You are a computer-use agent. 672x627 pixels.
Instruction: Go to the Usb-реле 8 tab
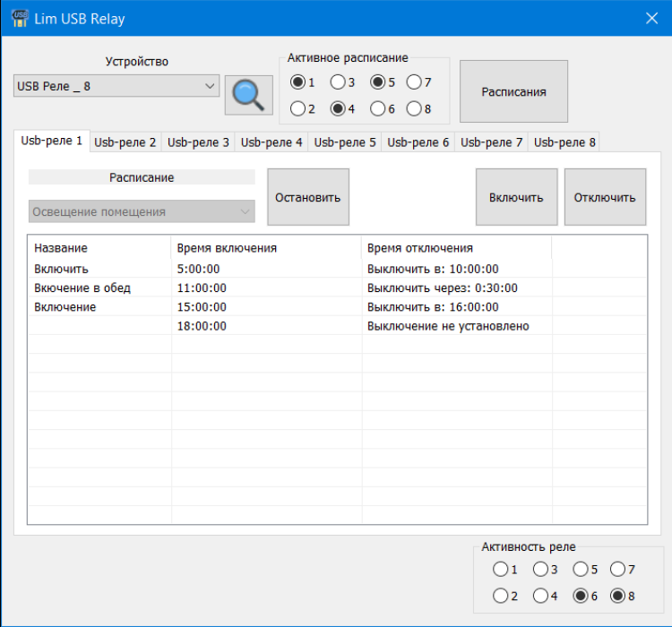564,142
